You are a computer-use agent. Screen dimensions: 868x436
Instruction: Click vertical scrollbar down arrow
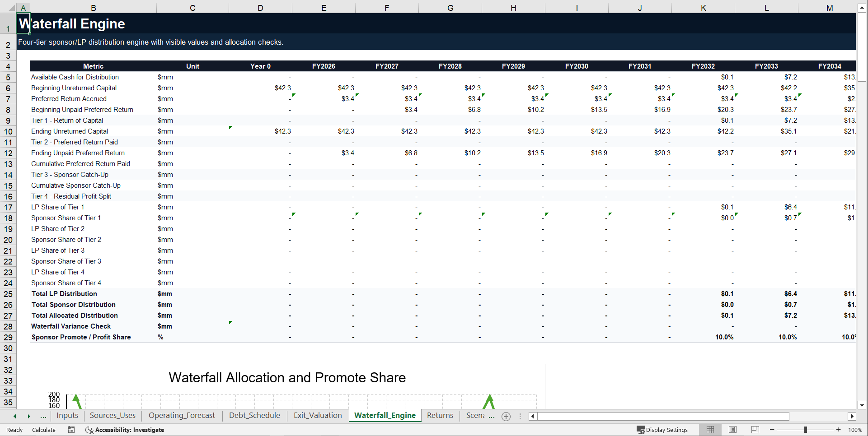pyautogui.click(x=862, y=405)
